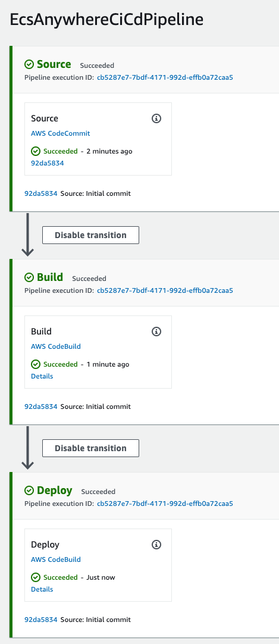
Task: Click the green success checkmark beside Deploy stage title
Action: [x=29, y=491]
